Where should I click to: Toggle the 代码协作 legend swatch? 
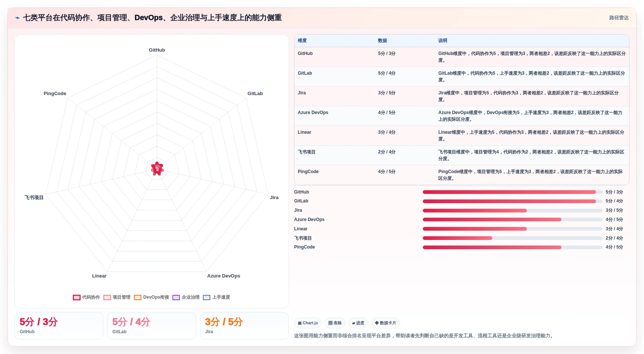tap(77, 298)
